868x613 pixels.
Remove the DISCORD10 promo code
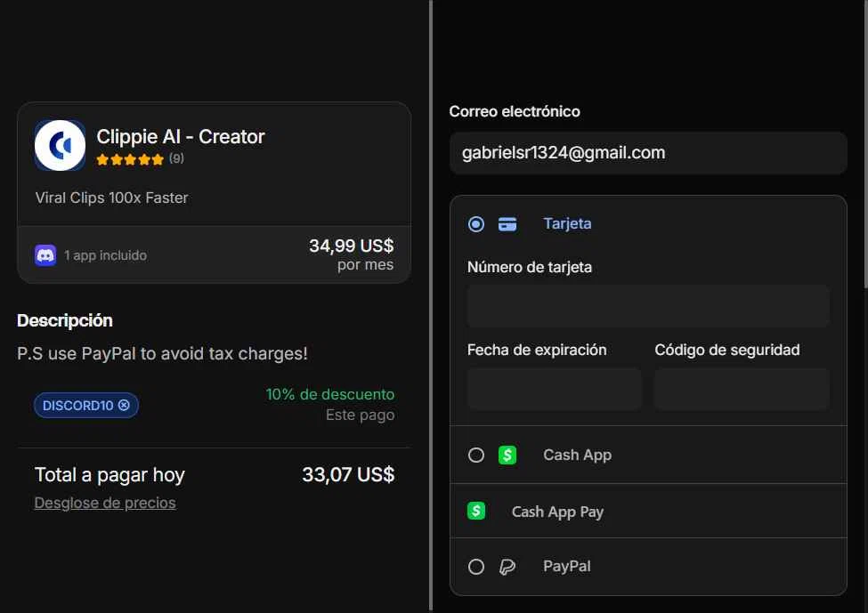124,405
